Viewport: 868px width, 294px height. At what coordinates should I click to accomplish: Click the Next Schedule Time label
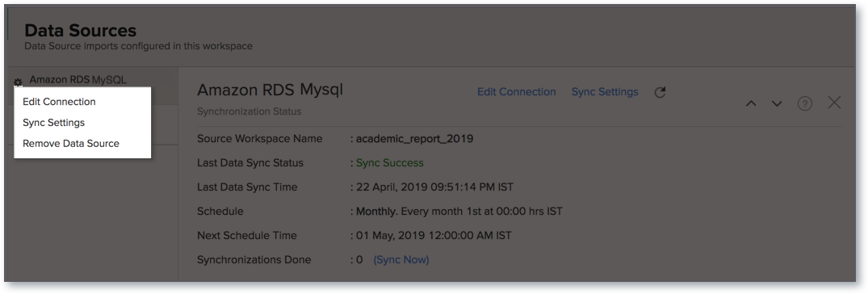[x=247, y=236]
